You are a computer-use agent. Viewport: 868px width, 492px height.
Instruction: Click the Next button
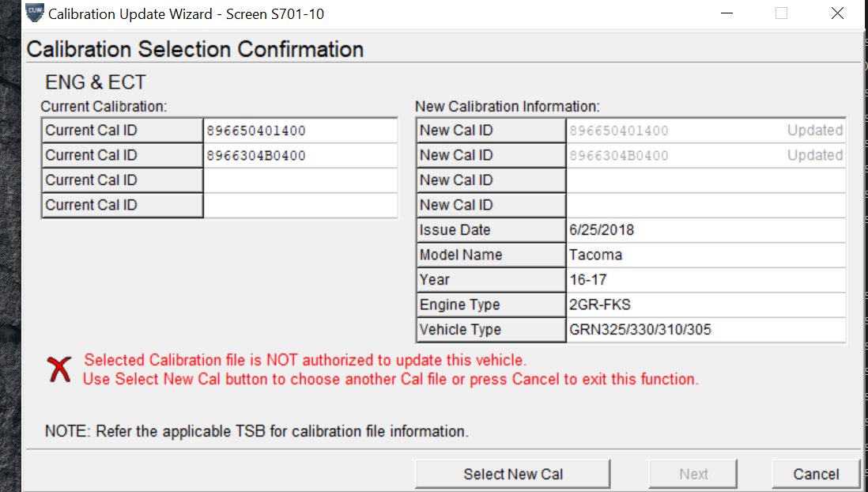coord(693,475)
